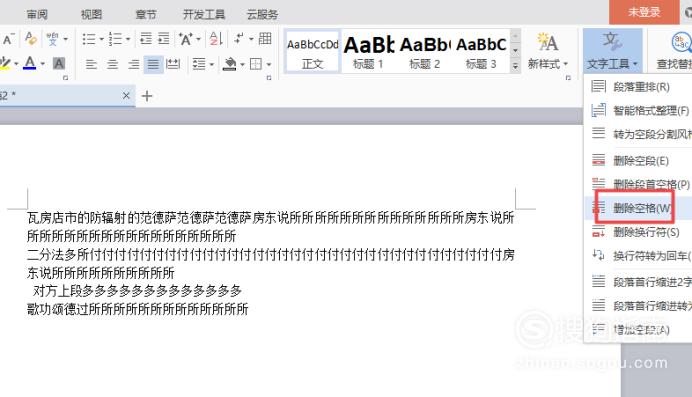Switch to the 开发工具 tab
This screenshot has height=397, width=692.
click(204, 15)
